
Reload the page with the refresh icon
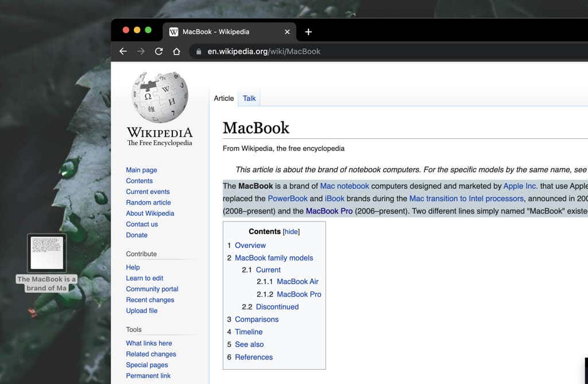tap(158, 52)
